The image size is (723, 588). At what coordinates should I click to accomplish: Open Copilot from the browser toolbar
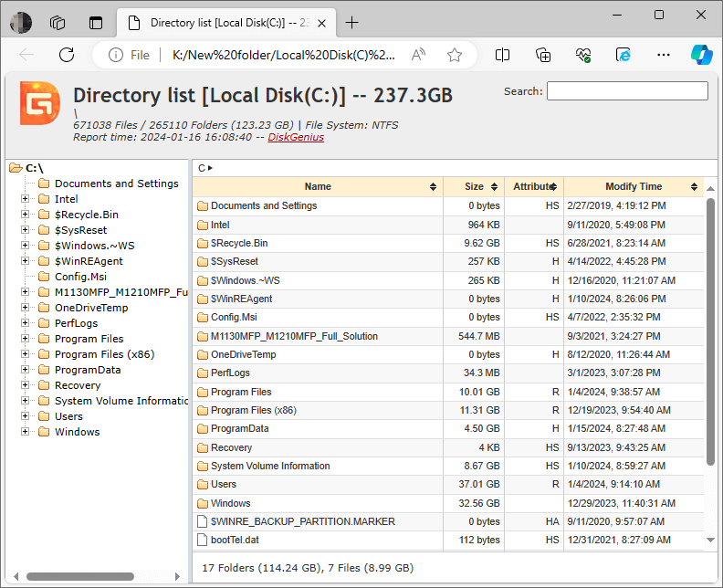[701, 55]
